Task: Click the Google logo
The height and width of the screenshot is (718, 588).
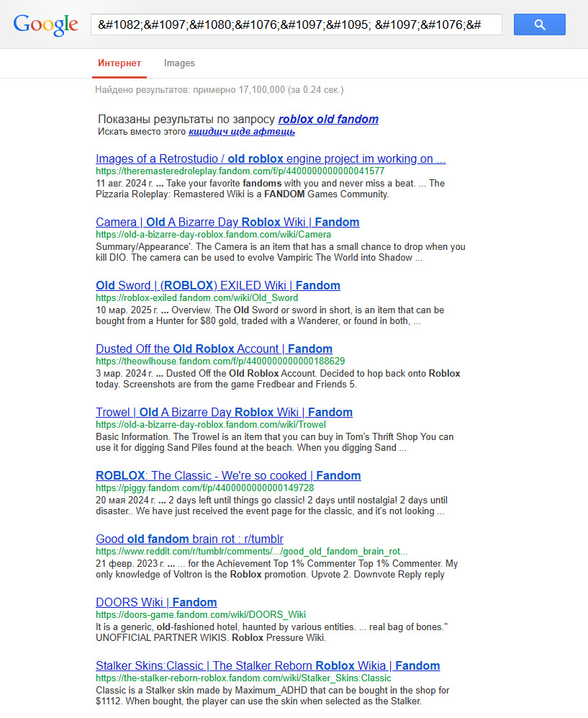Action: point(46,24)
